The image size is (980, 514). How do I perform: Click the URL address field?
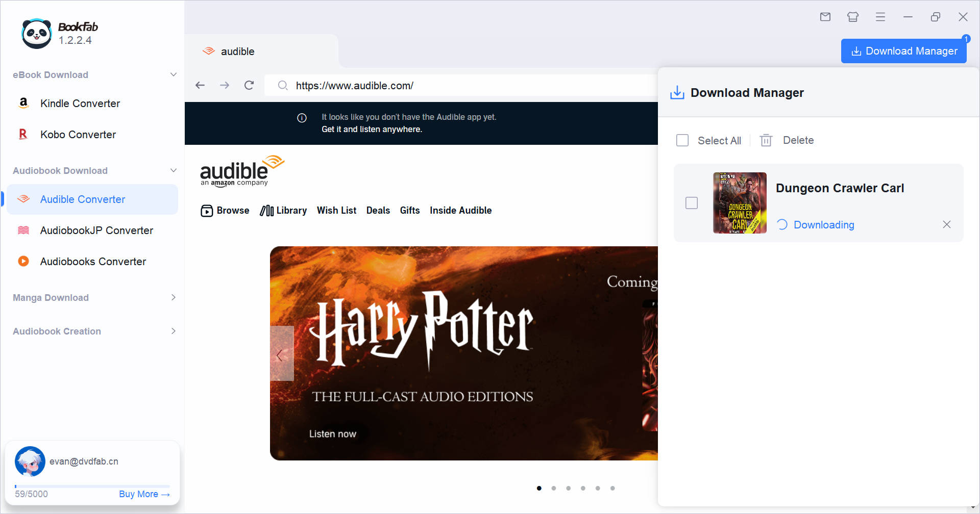459,86
